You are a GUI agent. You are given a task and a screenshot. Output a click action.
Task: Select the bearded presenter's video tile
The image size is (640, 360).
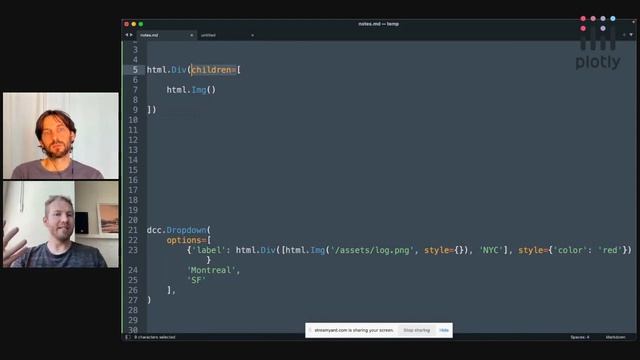[x=61, y=136]
